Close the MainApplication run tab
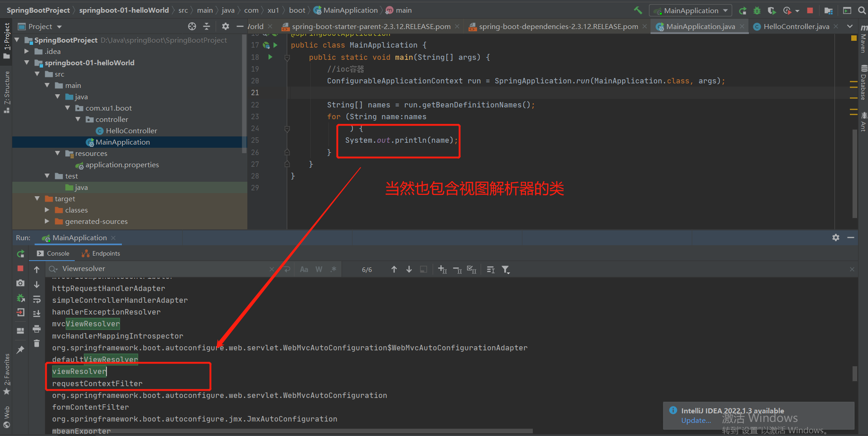The height and width of the screenshot is (436, 868). point(113,238)
